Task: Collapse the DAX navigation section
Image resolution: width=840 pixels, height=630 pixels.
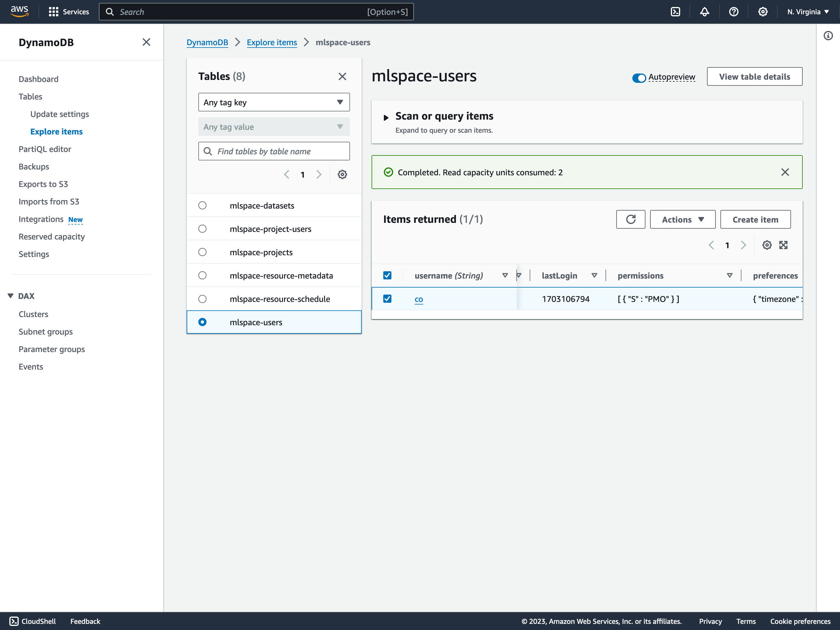Action: 10,296
